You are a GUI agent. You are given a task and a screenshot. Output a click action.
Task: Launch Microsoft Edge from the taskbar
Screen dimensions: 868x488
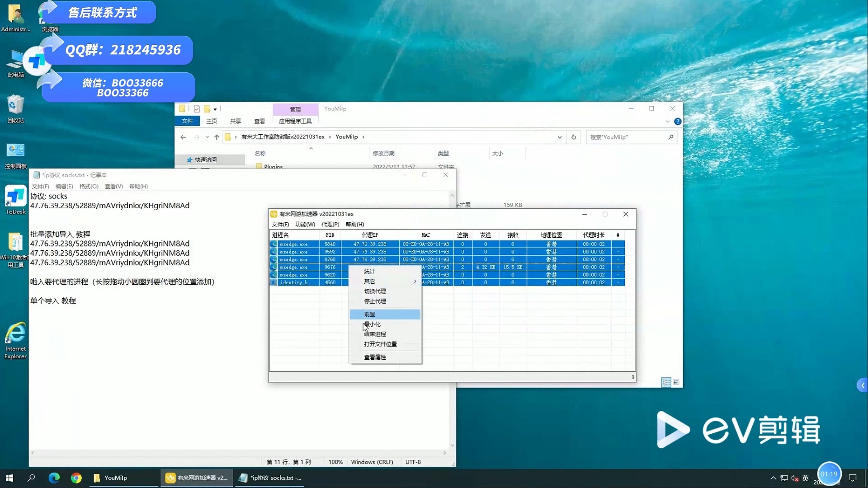[x=54, y=478]
